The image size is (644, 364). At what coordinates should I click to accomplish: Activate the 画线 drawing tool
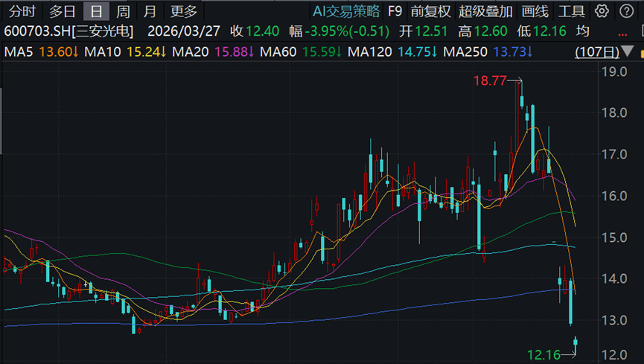point(535,11)
